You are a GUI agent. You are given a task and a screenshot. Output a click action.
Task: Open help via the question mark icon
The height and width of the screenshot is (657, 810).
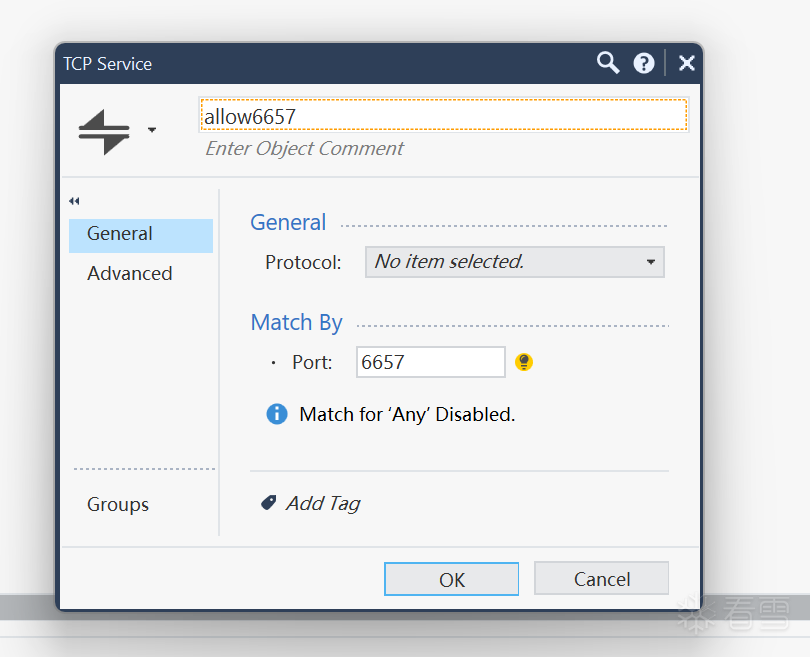644,63
